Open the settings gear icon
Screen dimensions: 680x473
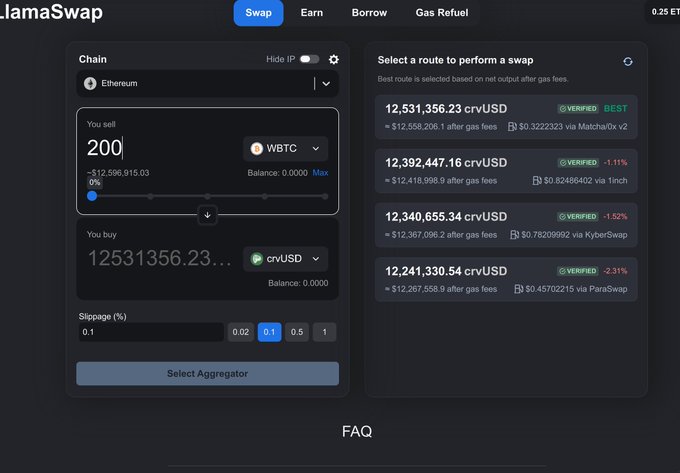click(x=333, y=59)
